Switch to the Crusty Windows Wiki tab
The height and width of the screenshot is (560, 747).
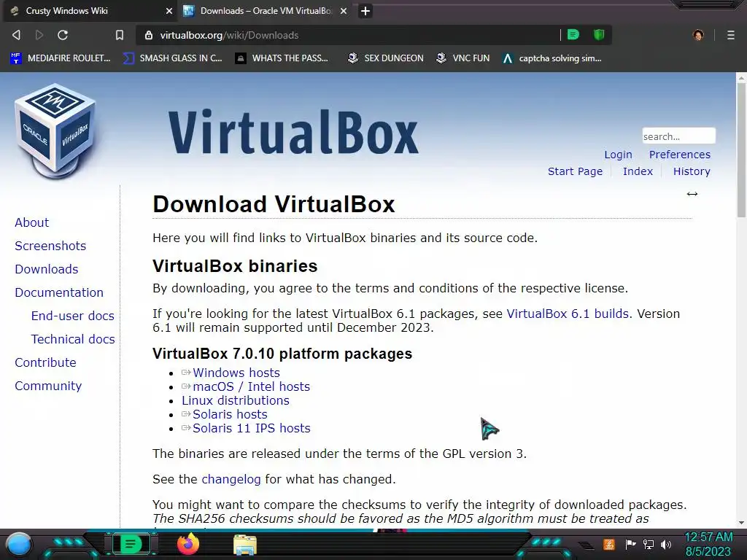pos(90,11)
